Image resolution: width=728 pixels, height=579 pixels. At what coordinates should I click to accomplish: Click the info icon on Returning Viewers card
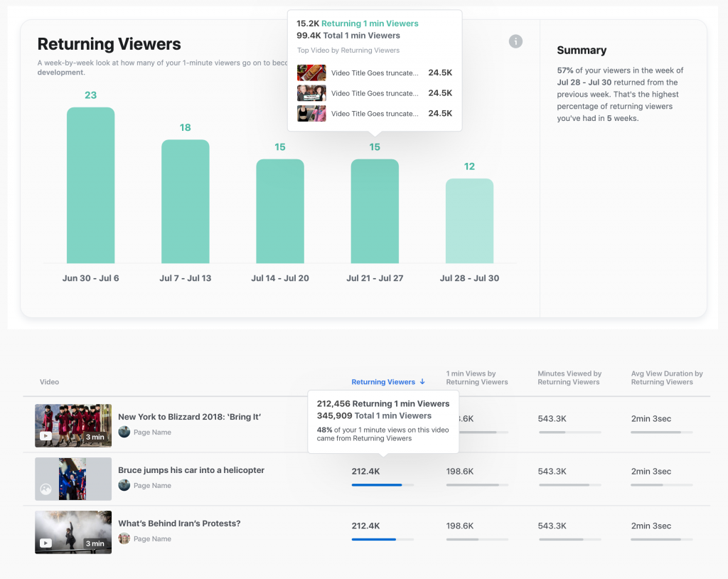pos(515,41)
